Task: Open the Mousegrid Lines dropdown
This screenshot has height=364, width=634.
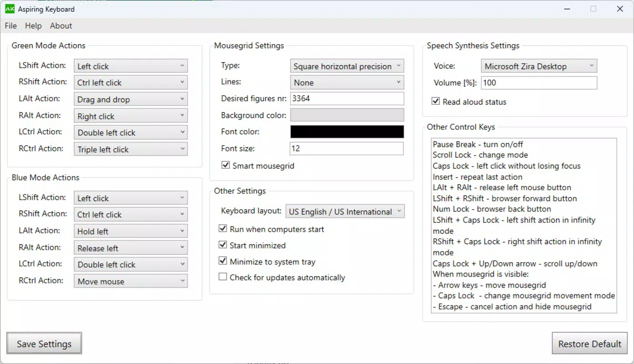Action: (347, 82)
